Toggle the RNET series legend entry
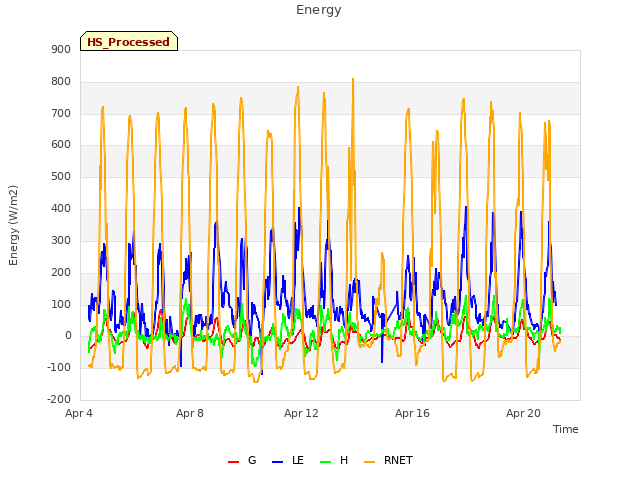This screenshot has width=640, height=480. [388, 460]
